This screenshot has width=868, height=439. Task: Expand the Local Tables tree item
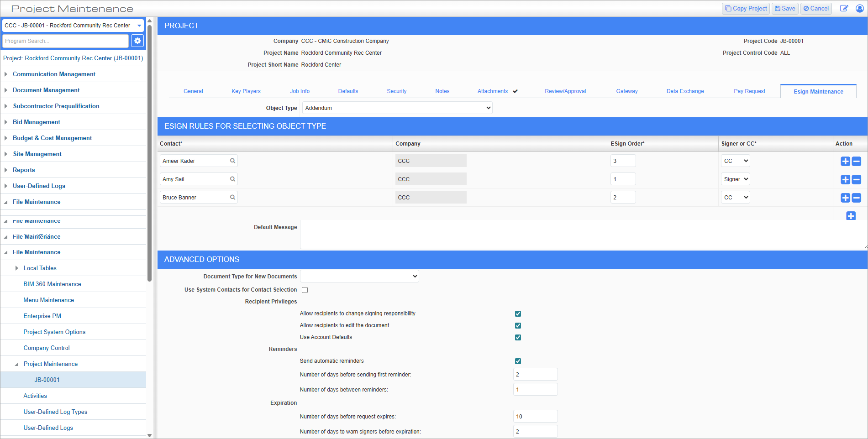click(x=17, y=268)
